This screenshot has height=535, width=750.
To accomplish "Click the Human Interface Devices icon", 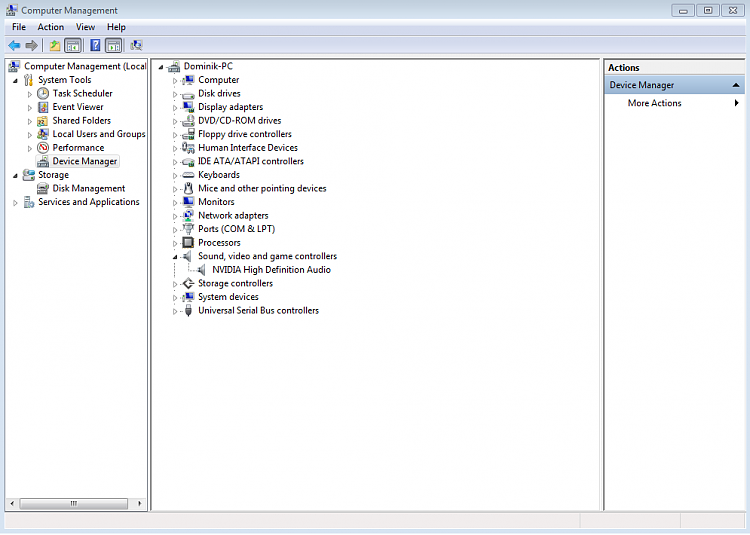I will coord(188,147).
